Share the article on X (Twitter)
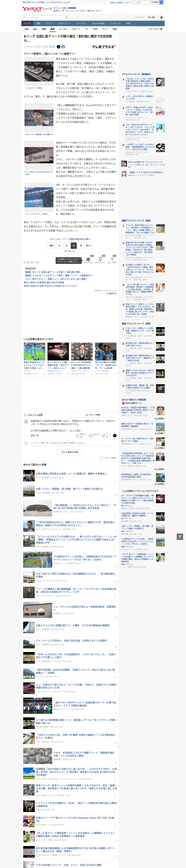186x868 pixels. [58, 47]
